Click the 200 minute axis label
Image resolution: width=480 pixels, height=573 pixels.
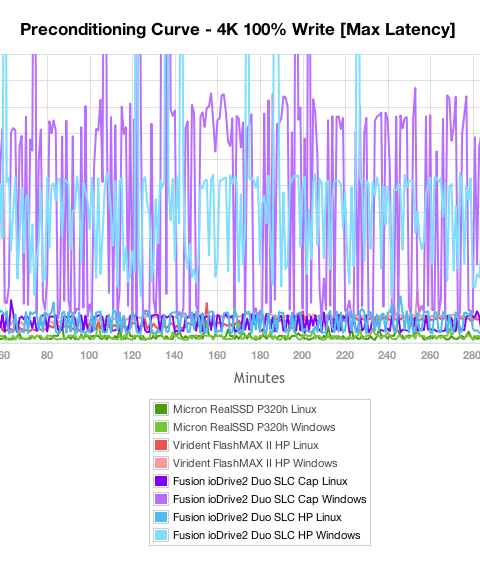pyautogui.click(x=302, y=355)
